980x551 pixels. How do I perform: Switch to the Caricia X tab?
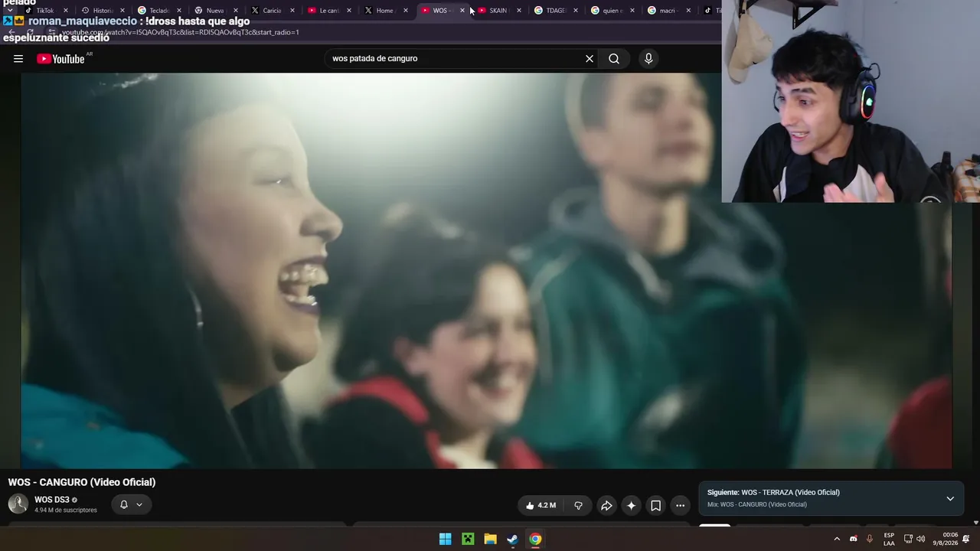click(271, 11)
